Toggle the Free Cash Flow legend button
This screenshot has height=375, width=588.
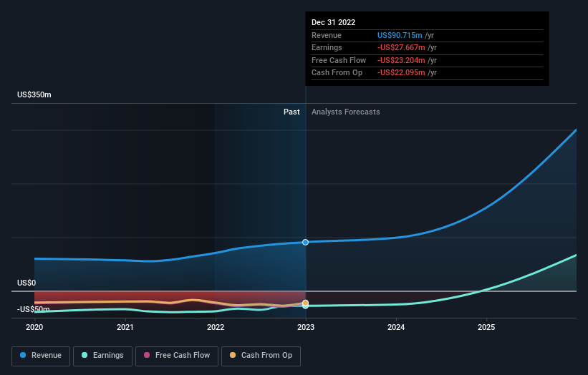point(177,356)
